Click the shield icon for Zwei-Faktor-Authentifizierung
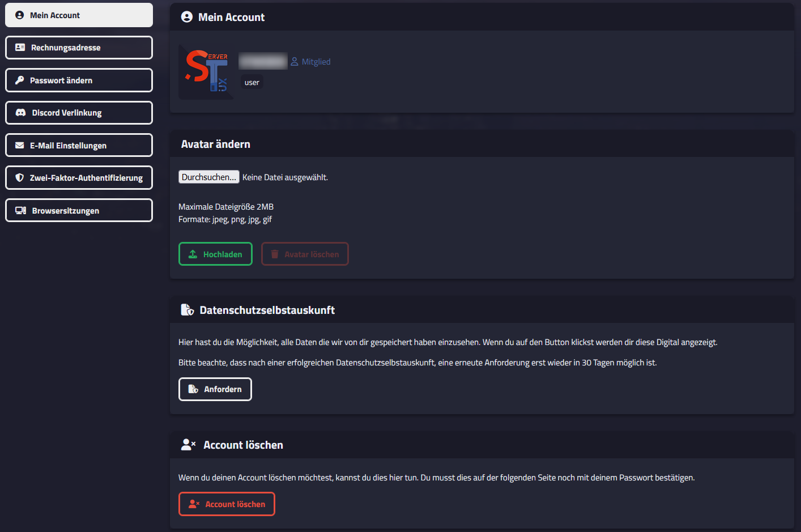 tap(20, 178)
